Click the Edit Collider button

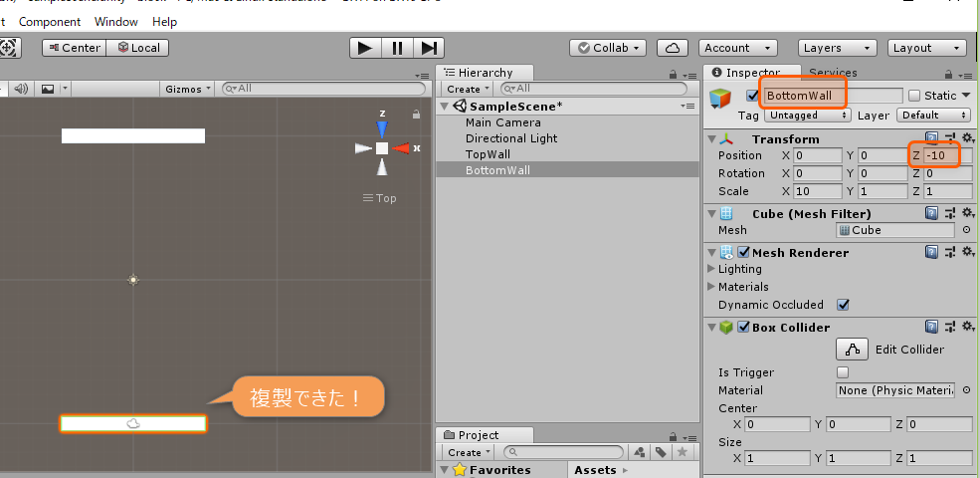coord(852,350)
